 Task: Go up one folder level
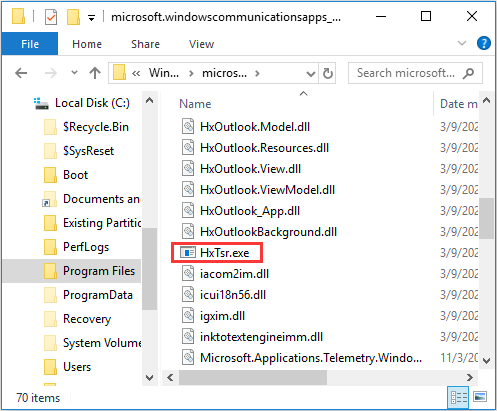95,73
